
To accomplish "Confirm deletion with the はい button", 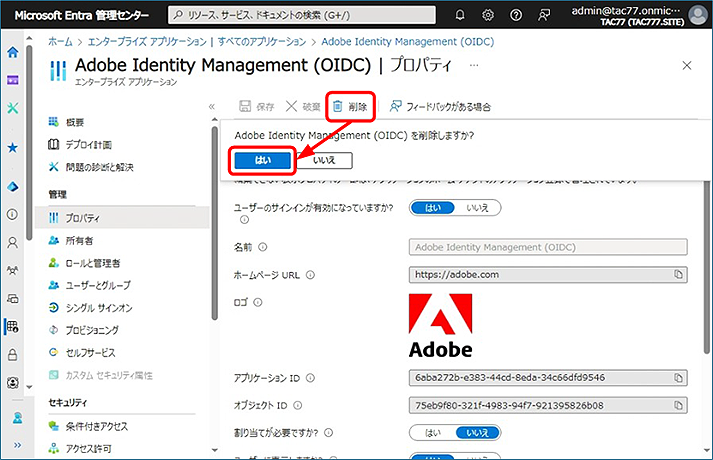I will [x=262, y=160].
